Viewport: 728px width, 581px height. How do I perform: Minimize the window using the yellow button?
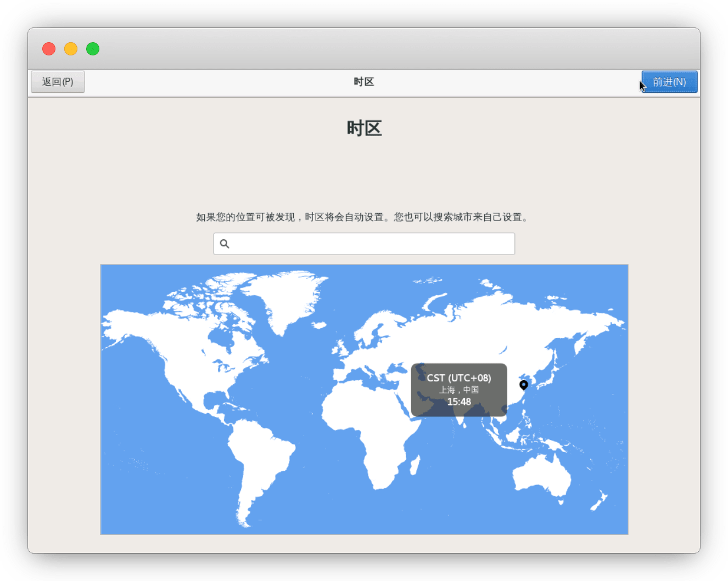(71, 49)
